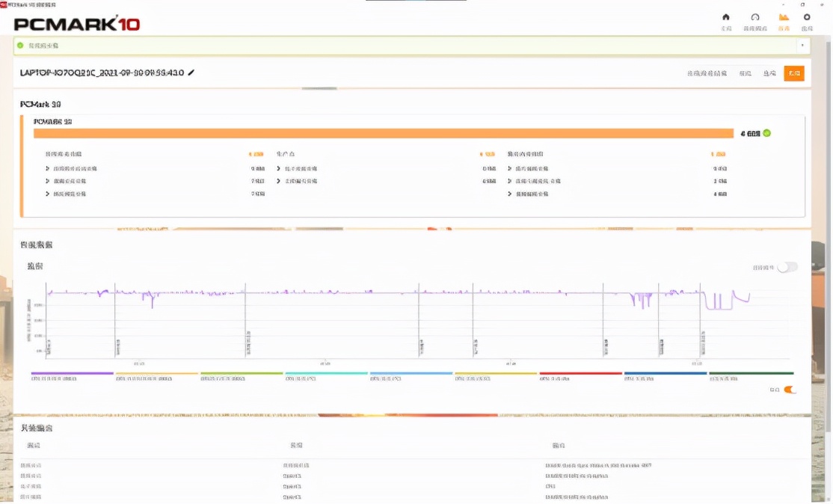Go to the Home tab icon
The image size is (833, 504).
[x=725, y=17]
